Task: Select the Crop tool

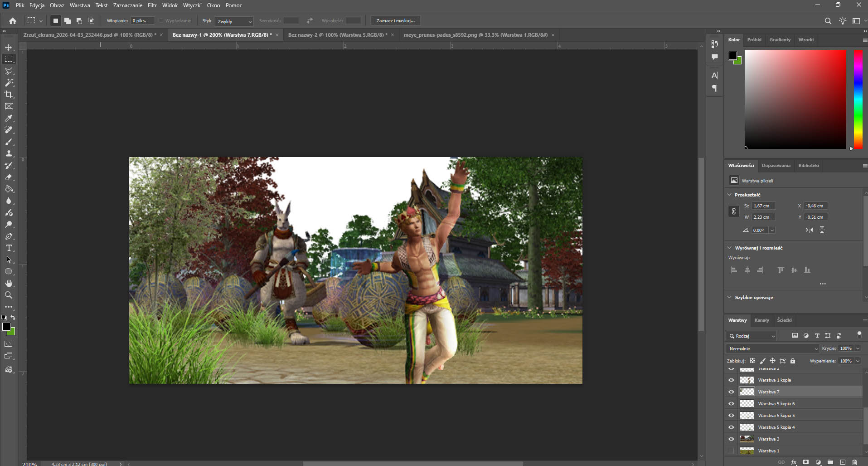Action: click(x=9, y=94)
